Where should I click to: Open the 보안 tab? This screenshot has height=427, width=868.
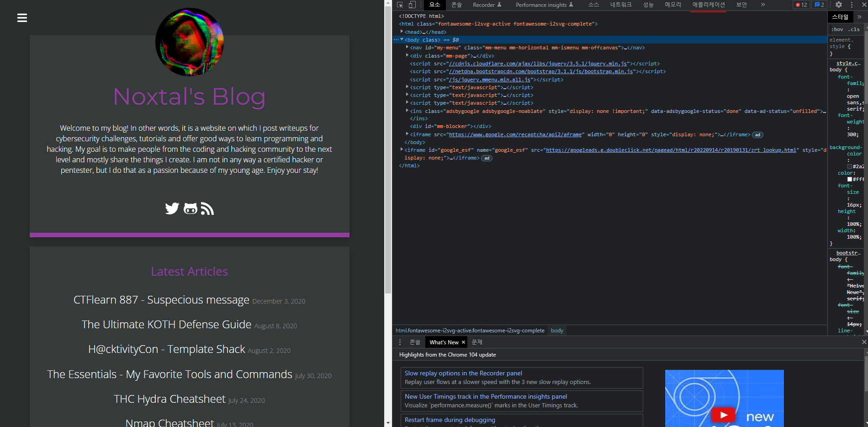coord(741,5)
